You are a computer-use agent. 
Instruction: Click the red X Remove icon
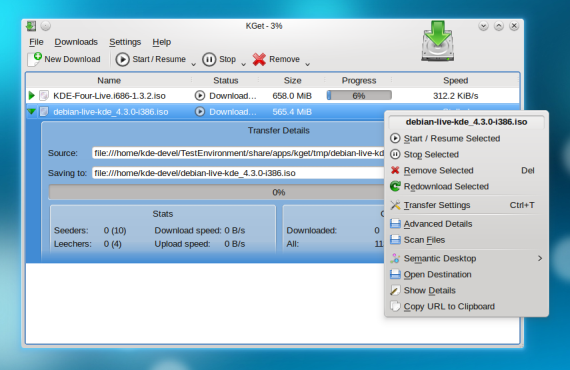259,59
